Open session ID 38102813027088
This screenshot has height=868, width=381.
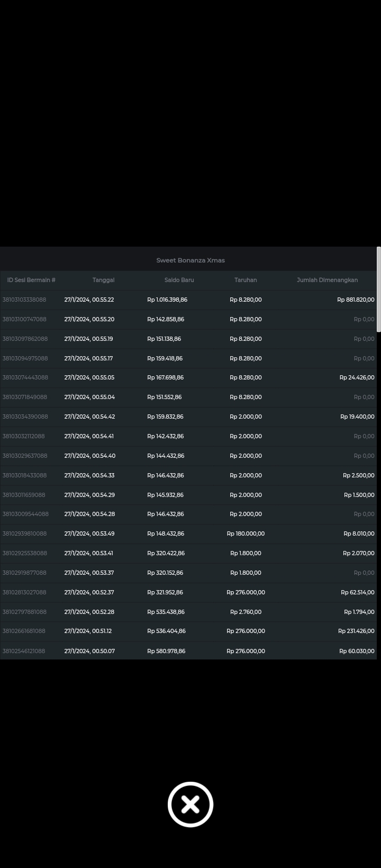pyautogui.click(x=24, y=592)
